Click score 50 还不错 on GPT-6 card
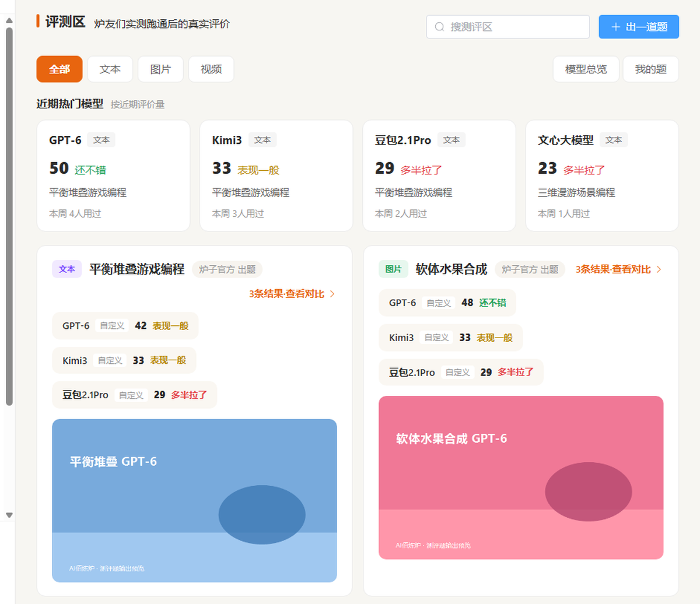The height and width of the screenshot is (604, 700). pyautogui.click(x=78, y=168)
